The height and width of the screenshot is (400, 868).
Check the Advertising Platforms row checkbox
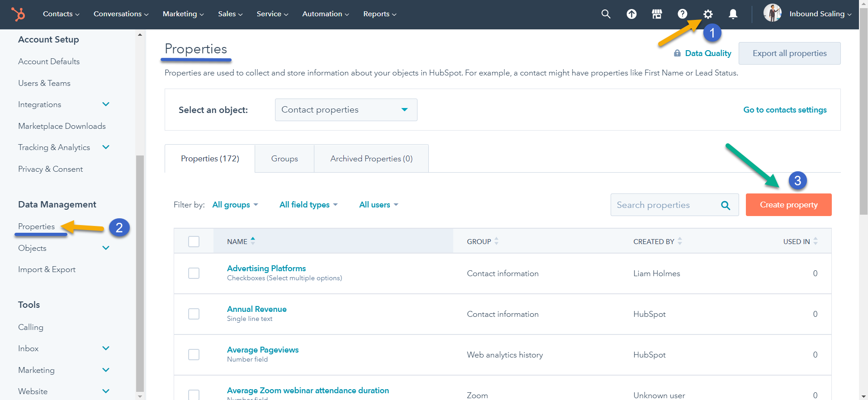pyautogui.click(x=194, y=273)
